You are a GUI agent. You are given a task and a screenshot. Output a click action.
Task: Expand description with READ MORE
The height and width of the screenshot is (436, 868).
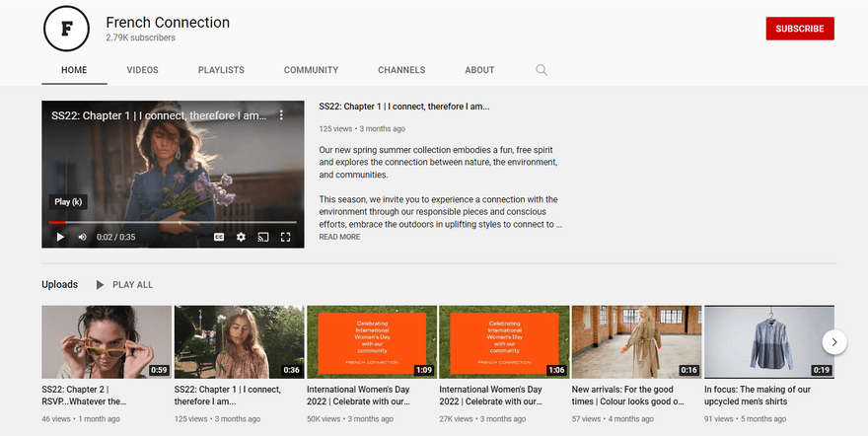point(339,237)
